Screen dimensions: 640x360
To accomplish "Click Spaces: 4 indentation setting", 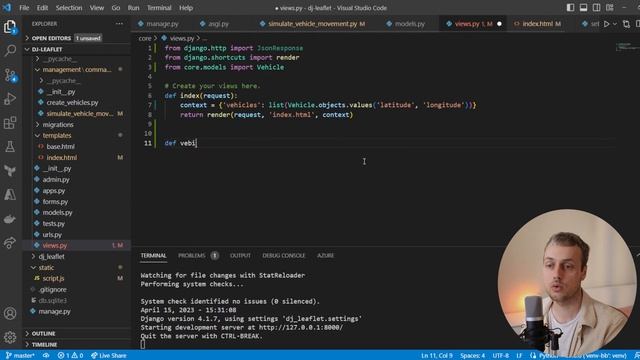I will (473, 356).
